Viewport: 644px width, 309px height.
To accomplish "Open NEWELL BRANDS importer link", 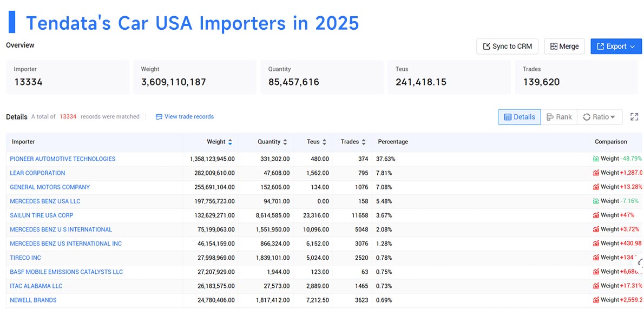I will (x=33, y=300).
